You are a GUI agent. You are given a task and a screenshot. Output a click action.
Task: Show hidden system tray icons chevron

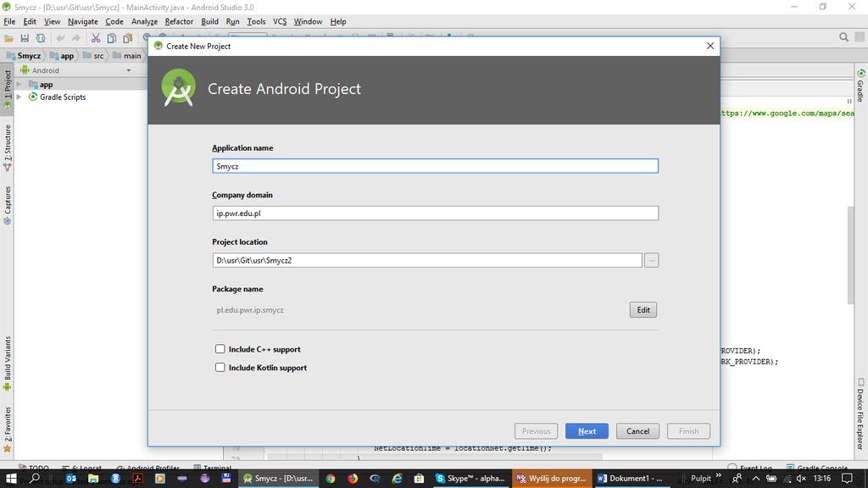pyautogui.click(x=755, y=478)
